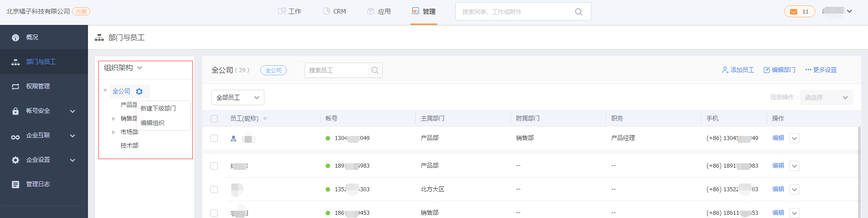The width and height of the screenshot is (868, 218).
Task: Check the 北方大区 employee row
Action: click(214, 189)
